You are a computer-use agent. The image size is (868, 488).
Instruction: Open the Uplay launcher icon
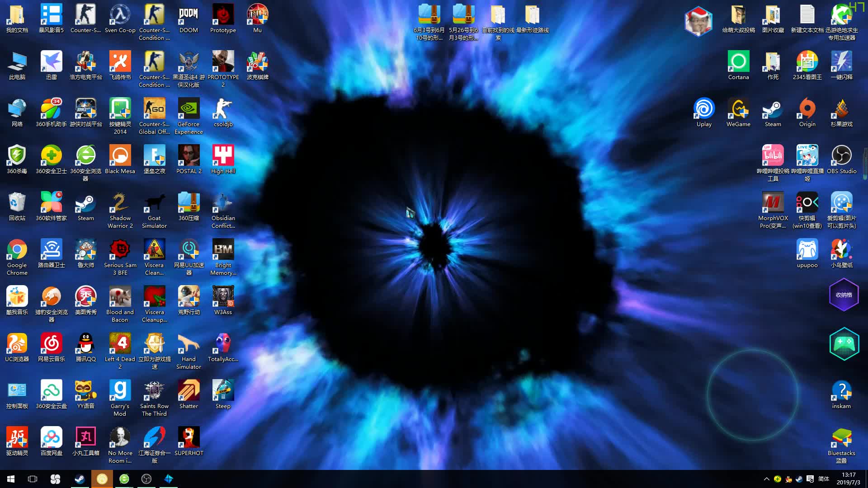tap(704, 113)
